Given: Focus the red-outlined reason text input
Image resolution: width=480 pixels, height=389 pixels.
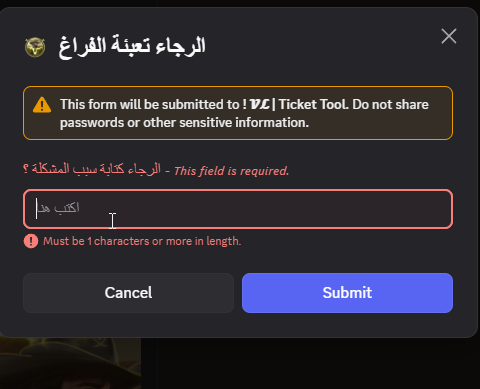Looking at the screenshot, I should coord(238,209).
